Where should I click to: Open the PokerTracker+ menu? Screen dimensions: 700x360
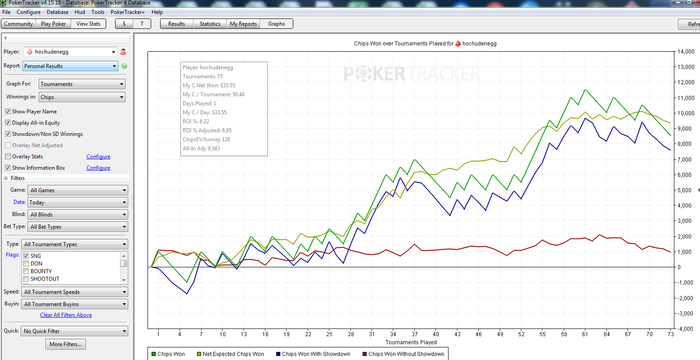(128, 12)
